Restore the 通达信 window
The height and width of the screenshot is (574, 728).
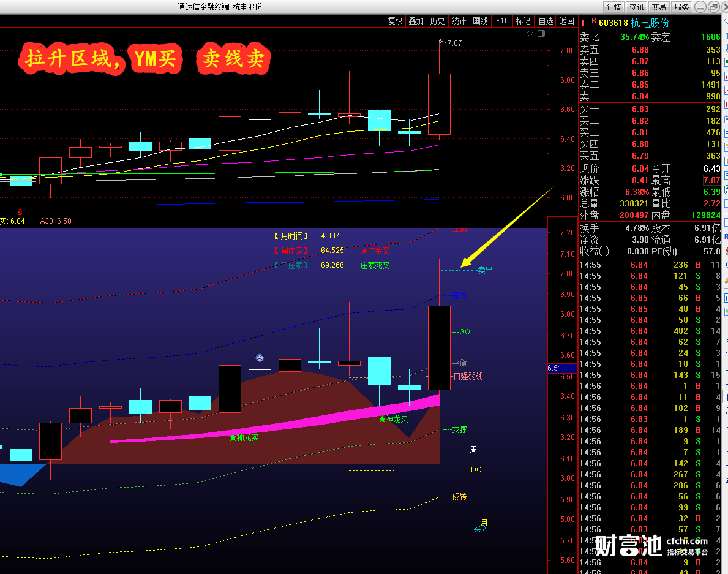click(713, 7)
